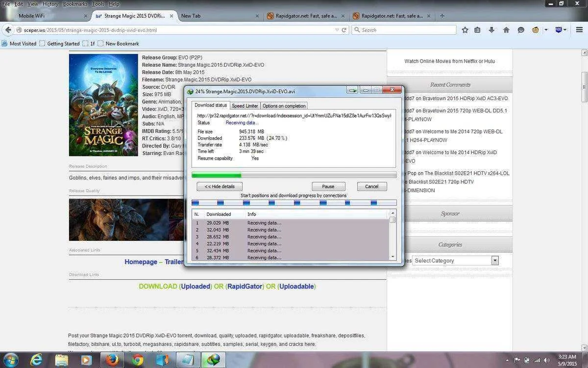
Task: Open the View menu
Action: [33, 4]
